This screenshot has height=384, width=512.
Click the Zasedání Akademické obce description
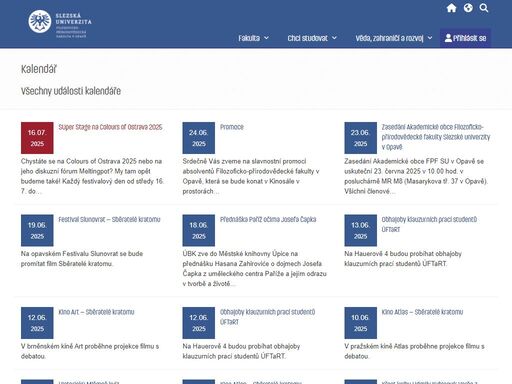[x=416, y=176]
